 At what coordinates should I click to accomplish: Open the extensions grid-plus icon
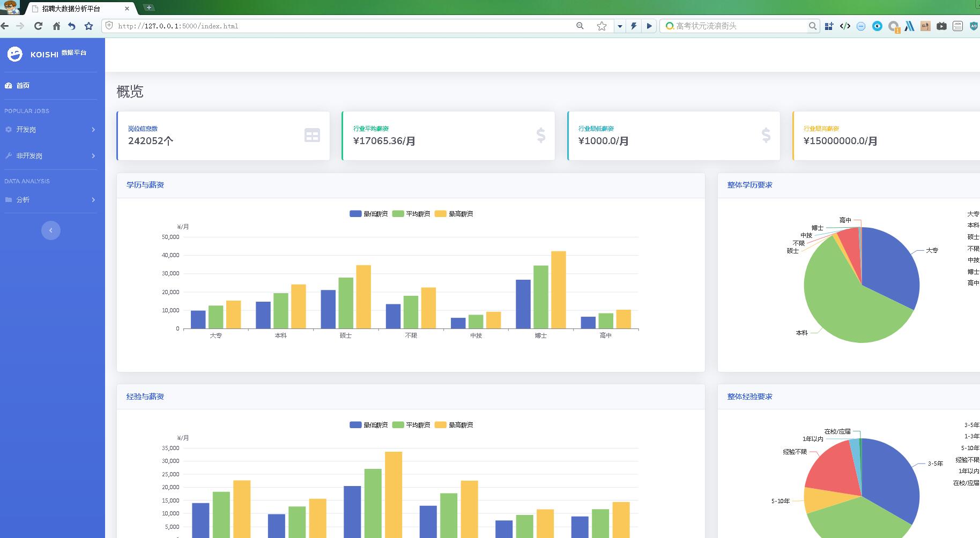(829, 26)
